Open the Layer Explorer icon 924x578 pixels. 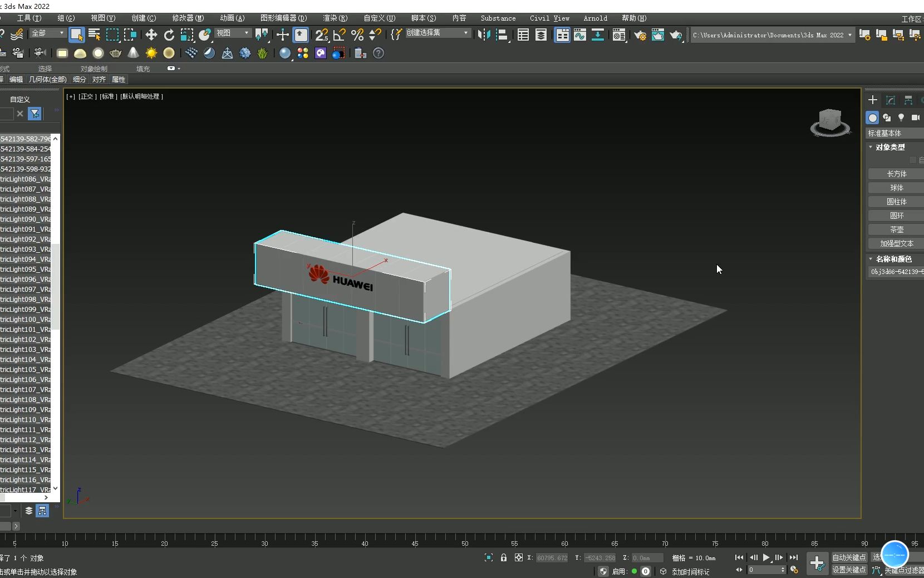540,35
